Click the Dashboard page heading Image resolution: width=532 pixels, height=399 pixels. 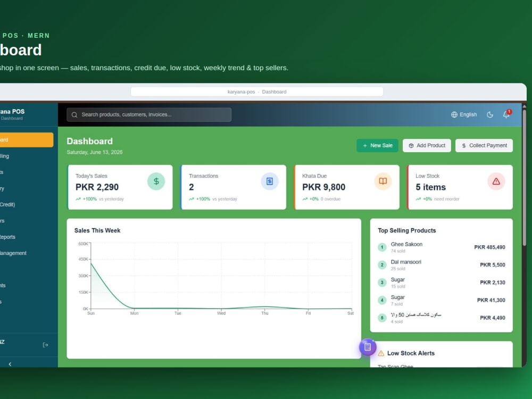89,141
